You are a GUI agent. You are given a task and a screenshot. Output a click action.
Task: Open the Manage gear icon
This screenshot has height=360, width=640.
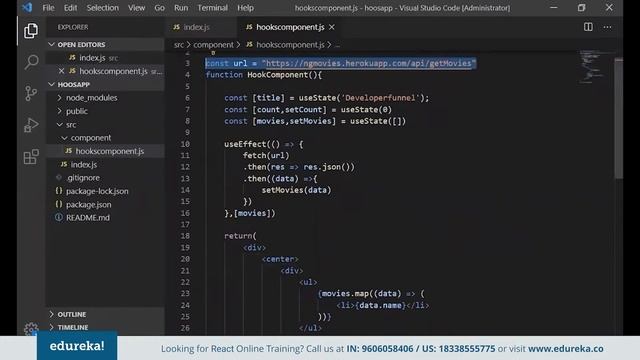click(31, 329)
